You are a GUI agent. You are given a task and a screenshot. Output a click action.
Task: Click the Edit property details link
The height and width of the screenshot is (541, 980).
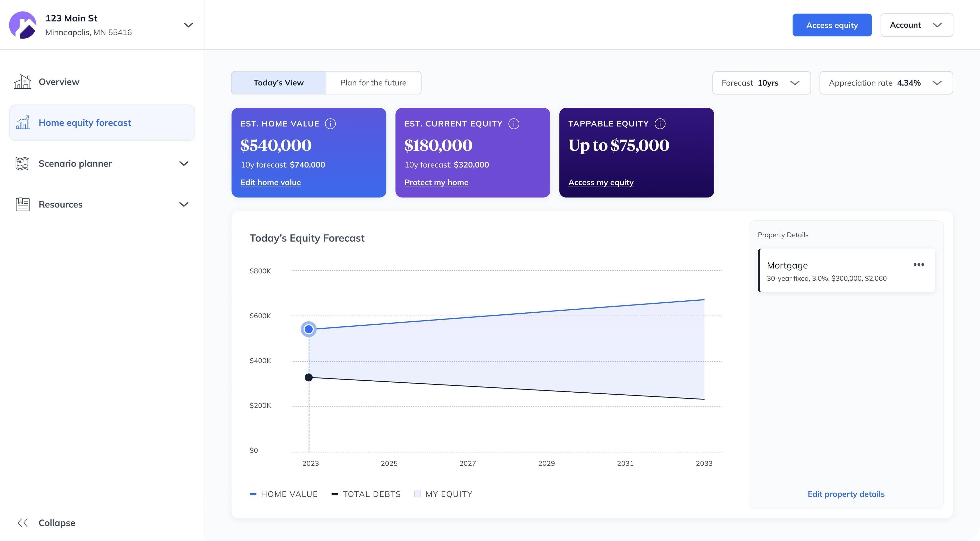click(846, 494)
